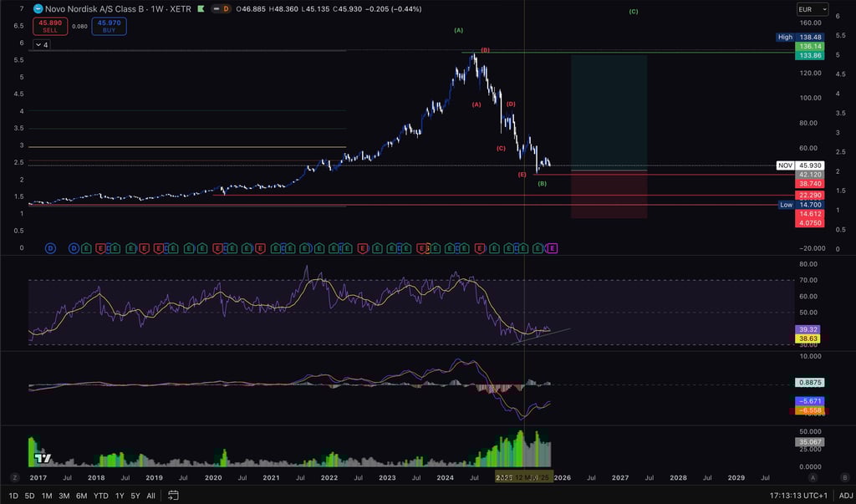
Task: Select the green long position target zone
Action: coord(609,112)
